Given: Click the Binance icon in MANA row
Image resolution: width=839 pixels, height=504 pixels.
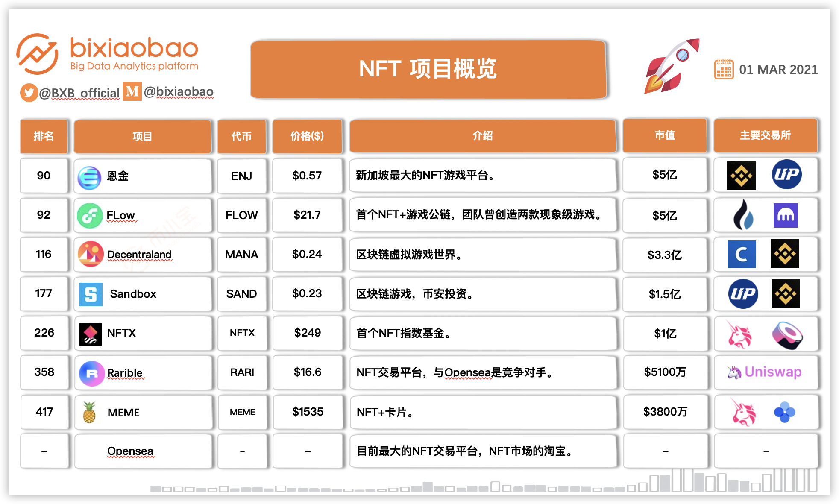Looking at the screenshot, I should (785, 253).
